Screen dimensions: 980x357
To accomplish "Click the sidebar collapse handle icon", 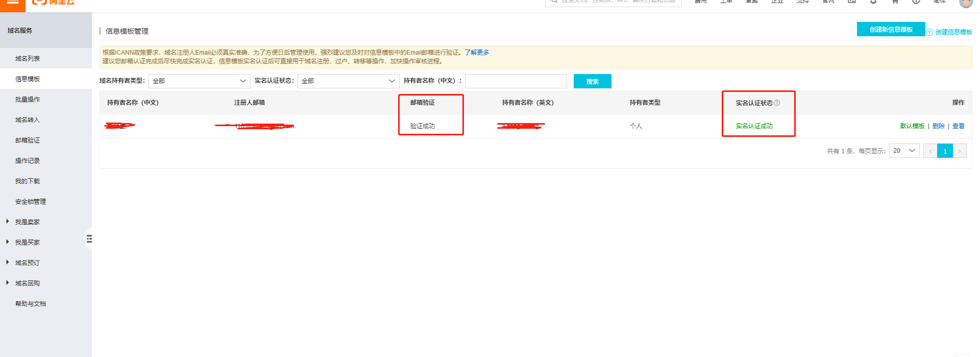I will (89, 239).
